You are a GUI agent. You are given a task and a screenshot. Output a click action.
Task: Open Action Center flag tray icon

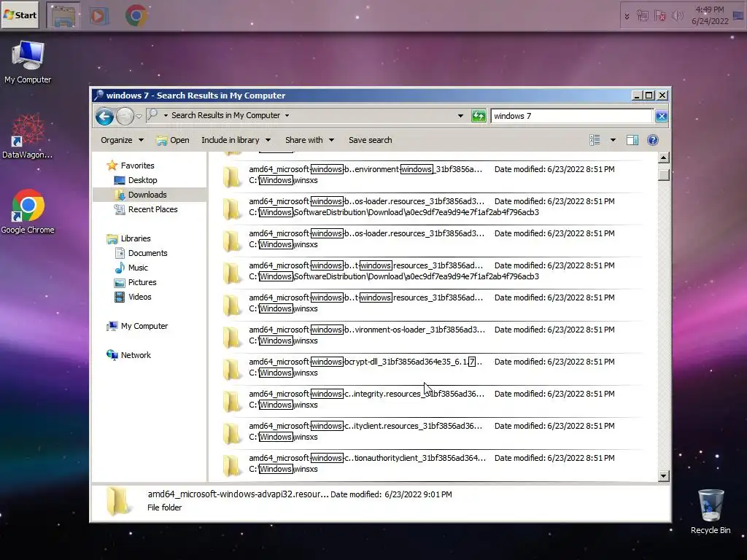point(659,16)
